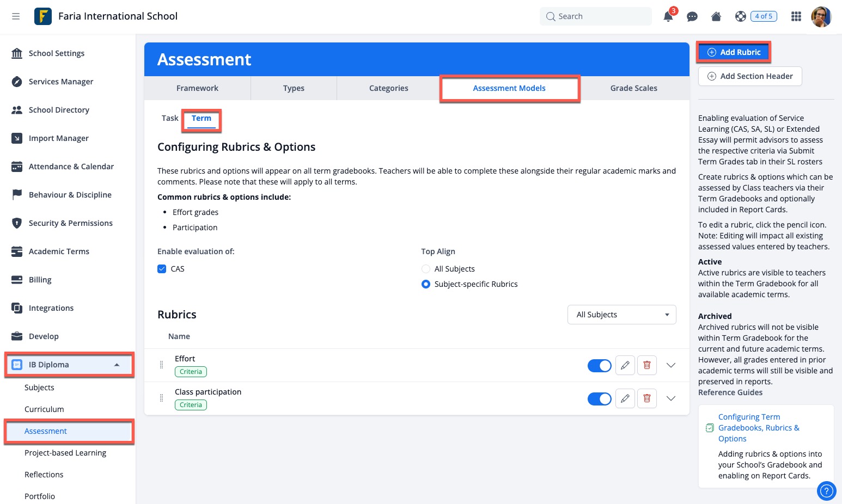Click the Security & Permissions shield icon
This screenshot has height=504, width=842.
click(x=17, y=223)
